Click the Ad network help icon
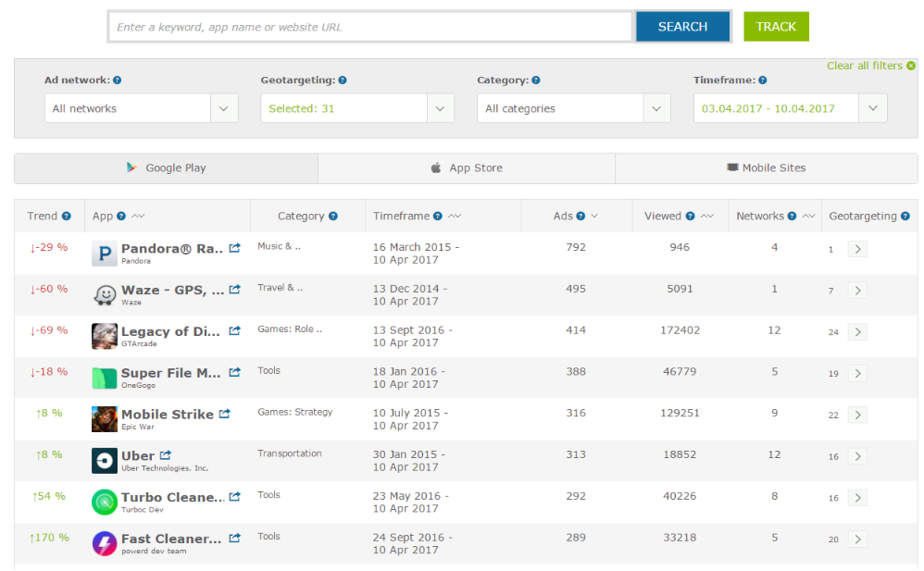 (x=118, y=81)
